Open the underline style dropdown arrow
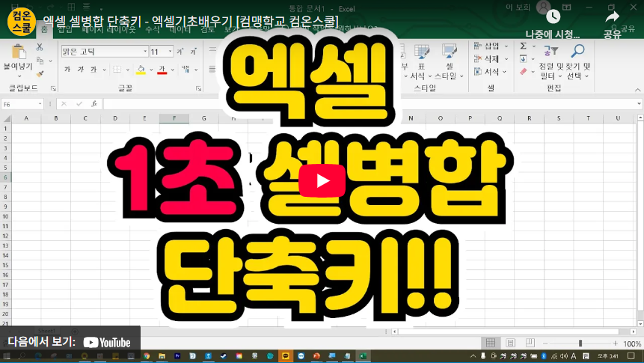 (104, 70)
